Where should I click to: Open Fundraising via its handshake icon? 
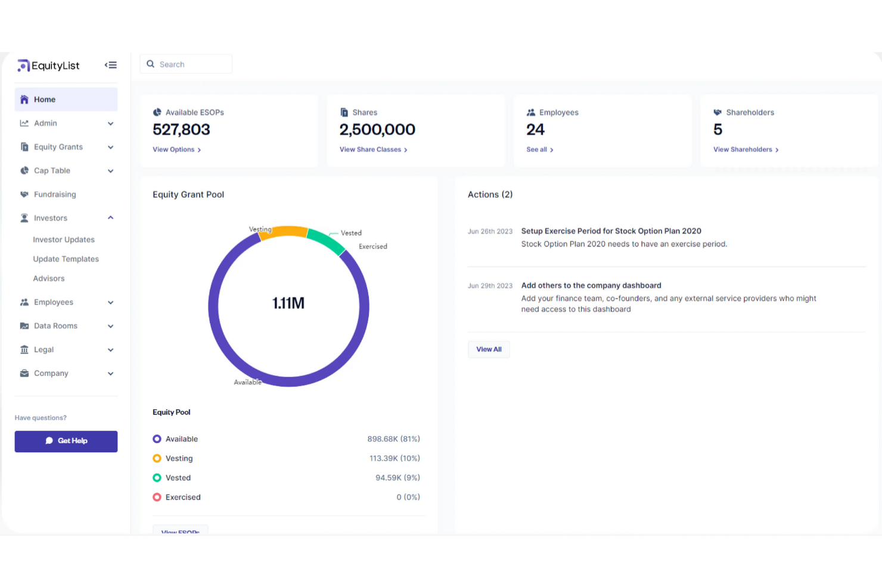tap(24, 194)
